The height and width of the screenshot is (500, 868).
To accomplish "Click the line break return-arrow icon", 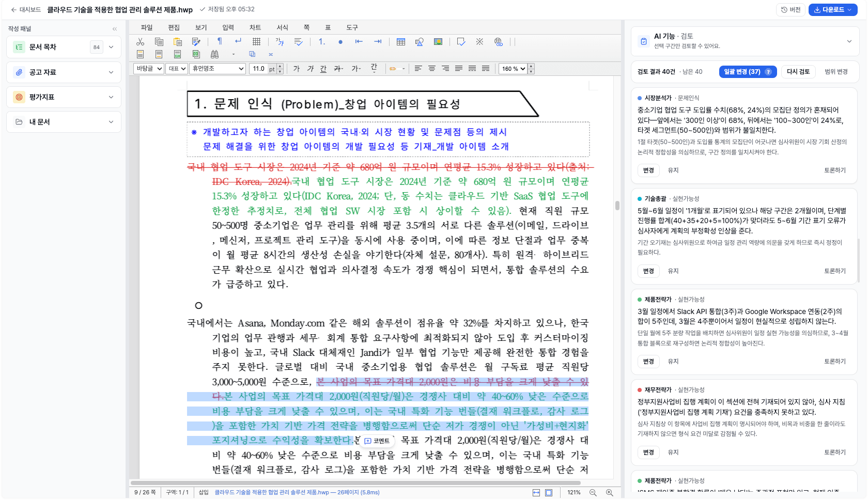I will pos(238,41).
